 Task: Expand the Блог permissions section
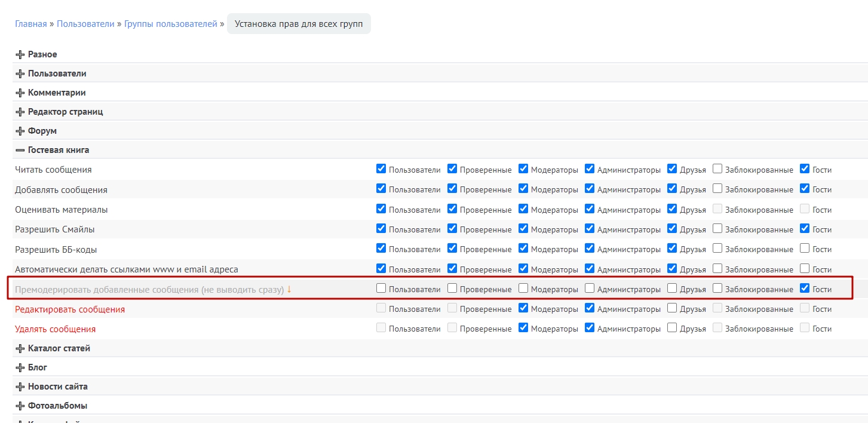(37, 367)
